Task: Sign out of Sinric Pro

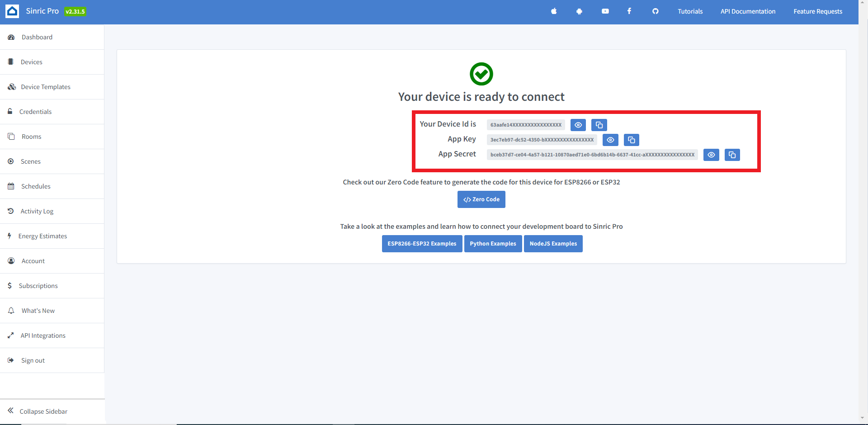Action: tap(52, 360)
